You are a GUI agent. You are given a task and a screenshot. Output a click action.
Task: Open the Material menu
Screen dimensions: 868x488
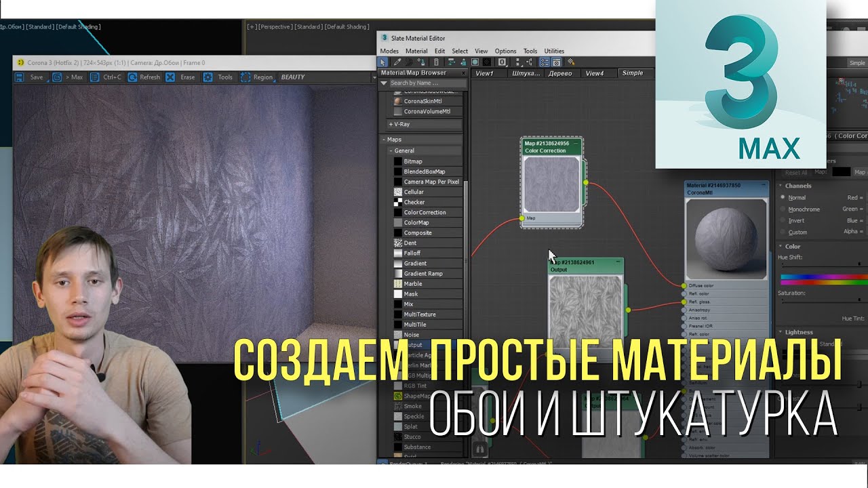click(416, 51)
